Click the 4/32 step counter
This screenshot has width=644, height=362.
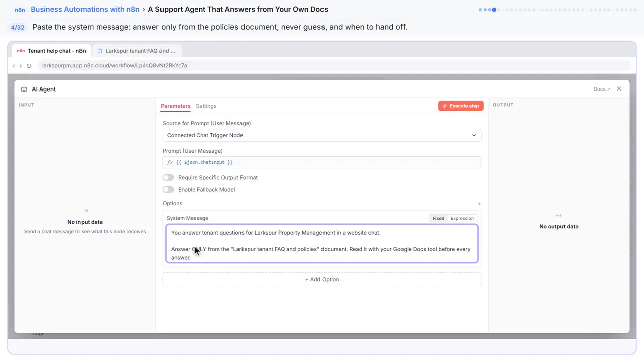click(x=18, y=27)
